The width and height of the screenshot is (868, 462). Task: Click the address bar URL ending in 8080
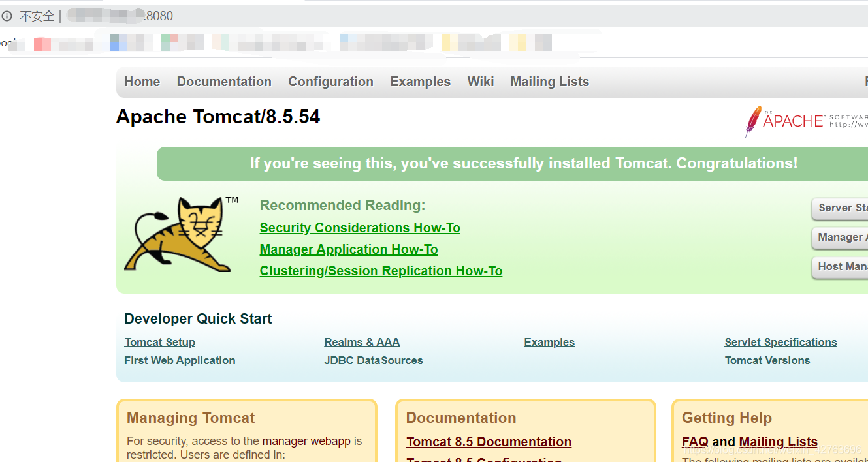click(x=120, y=16)
